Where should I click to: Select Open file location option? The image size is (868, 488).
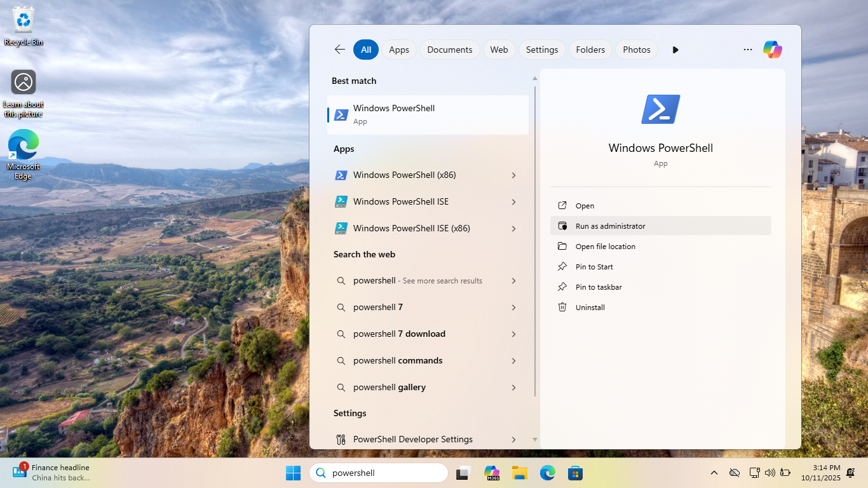click(x=605, y=247)
